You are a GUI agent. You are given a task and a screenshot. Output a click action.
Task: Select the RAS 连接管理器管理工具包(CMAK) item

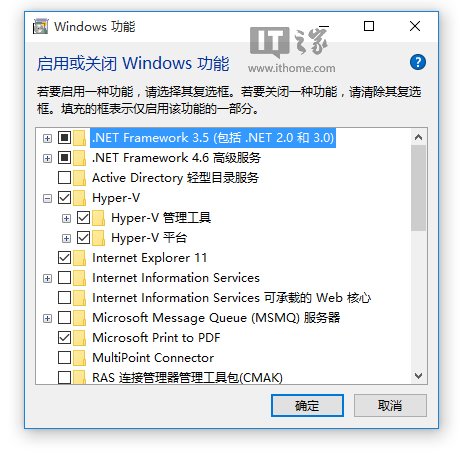coord(187,378)
